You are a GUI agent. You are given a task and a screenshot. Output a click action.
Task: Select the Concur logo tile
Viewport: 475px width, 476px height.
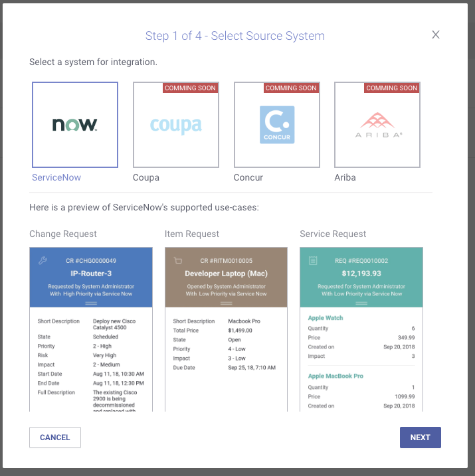276,125
